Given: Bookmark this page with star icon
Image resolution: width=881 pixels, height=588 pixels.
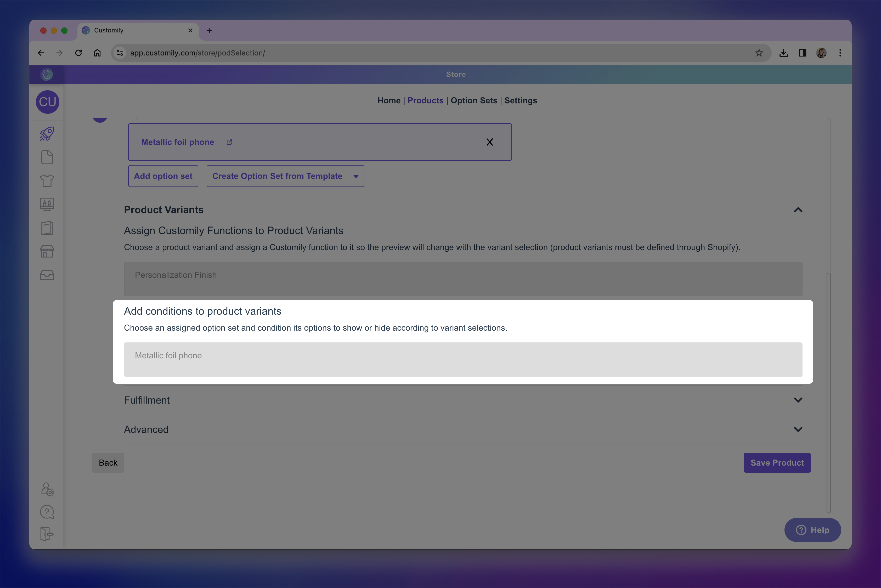Looking at the screenshot, I should pos(759,53).
